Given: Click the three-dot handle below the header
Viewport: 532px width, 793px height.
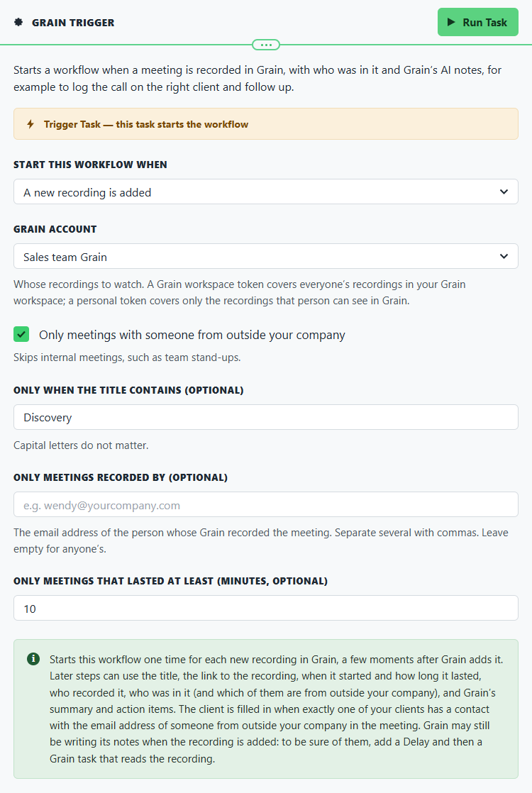Looking at the screenshot, I should tap(266, 45).
